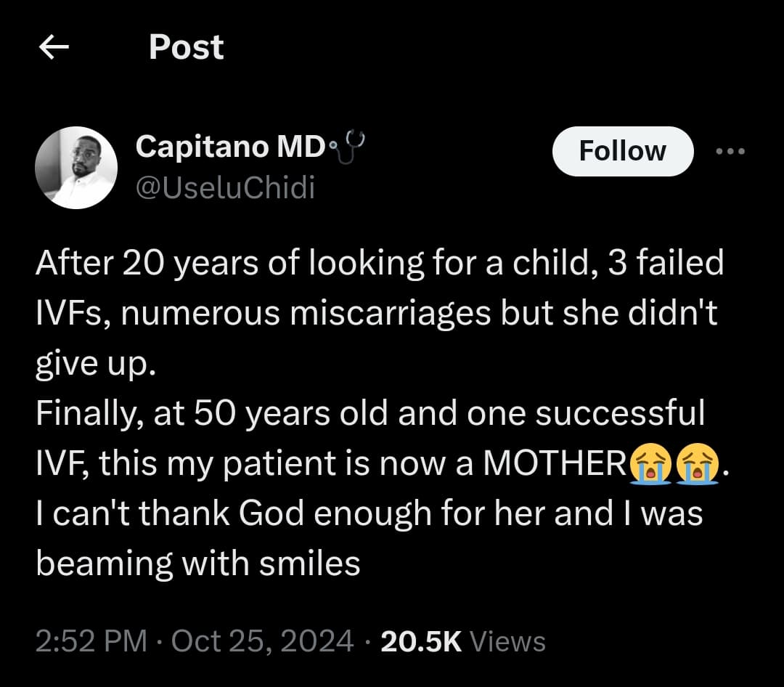View the 20.5K Views count
The height and width of the screenshot is (687, 784).
pyautogui.click(x=462, y=642)
